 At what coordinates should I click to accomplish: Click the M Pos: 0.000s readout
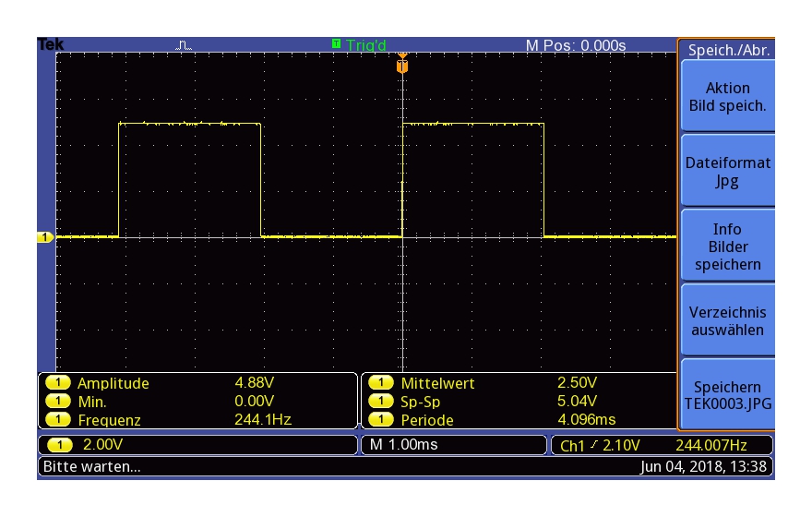[576, 45]
